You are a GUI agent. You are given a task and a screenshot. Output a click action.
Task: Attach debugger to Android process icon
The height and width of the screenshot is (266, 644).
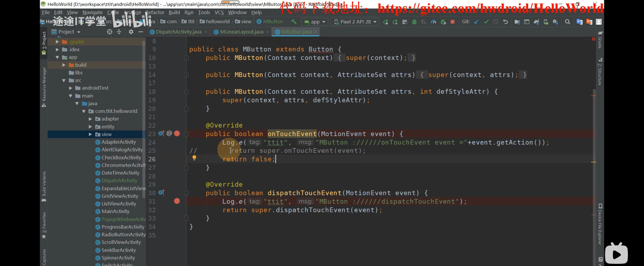point(443,22)
